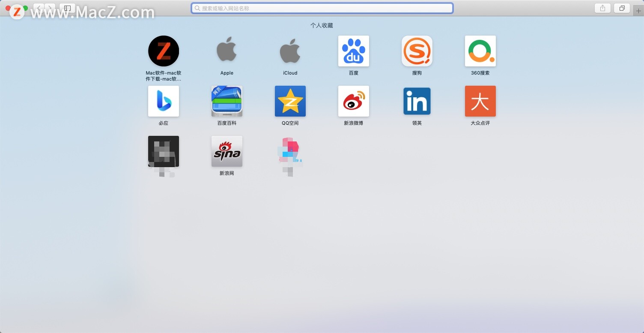The width and height of the screenshot is (644, 333).
Task: Click the magnifier icon in address bar
Action: coord(197,8)
